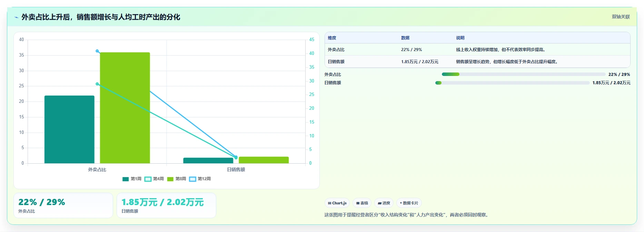This screenshot has width=644, height=232.
Task: Toggle the 第1周 legend item
Action: pyautogui.click(x=132, y=179)
